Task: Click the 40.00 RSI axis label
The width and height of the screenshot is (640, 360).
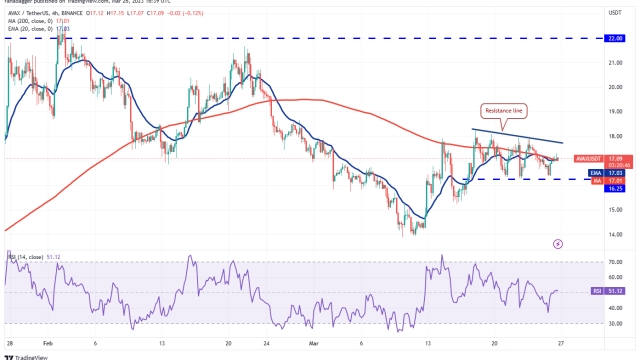Action: (615, 308)
